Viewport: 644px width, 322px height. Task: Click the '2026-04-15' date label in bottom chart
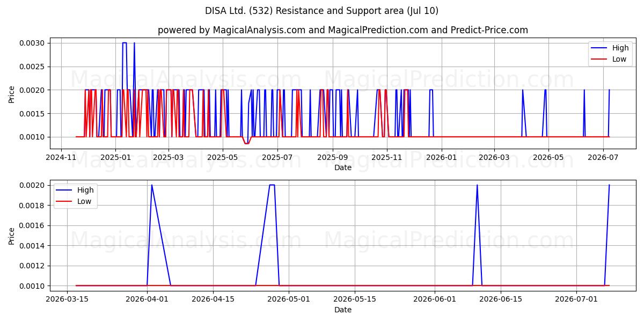[x=213, y=299]
